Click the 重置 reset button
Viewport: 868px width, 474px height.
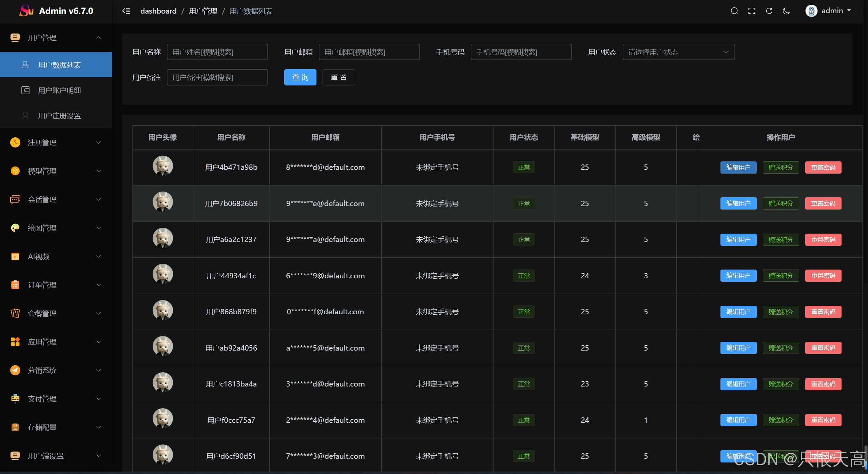pos(339,77)
